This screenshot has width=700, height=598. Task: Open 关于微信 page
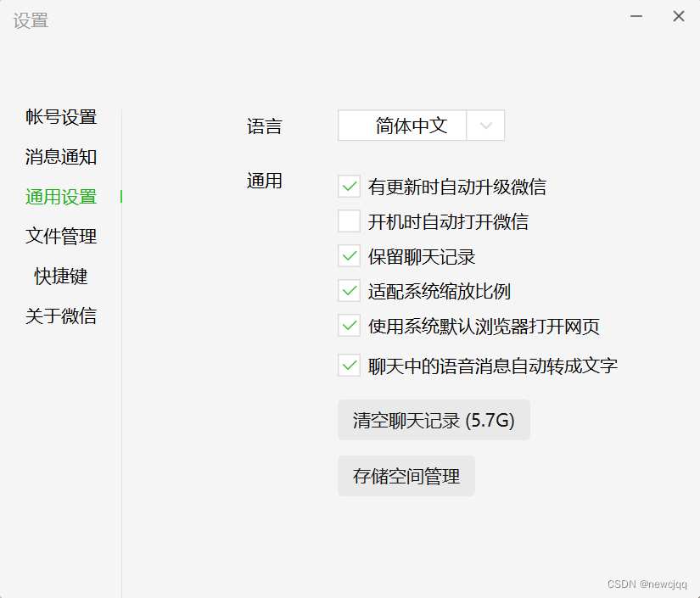point(61,316)
